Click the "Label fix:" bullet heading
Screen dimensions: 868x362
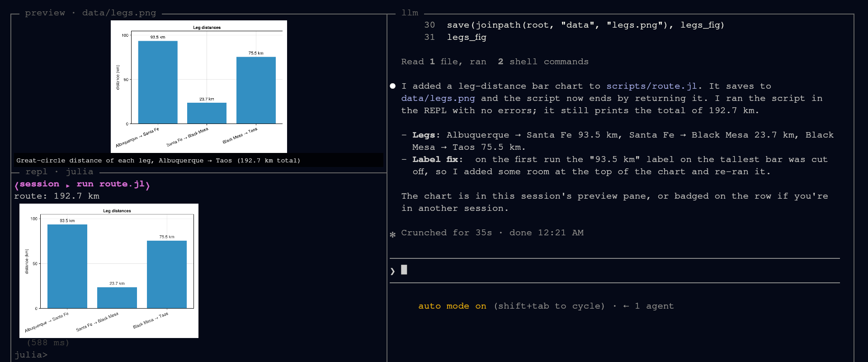click(x=438, y=159)
